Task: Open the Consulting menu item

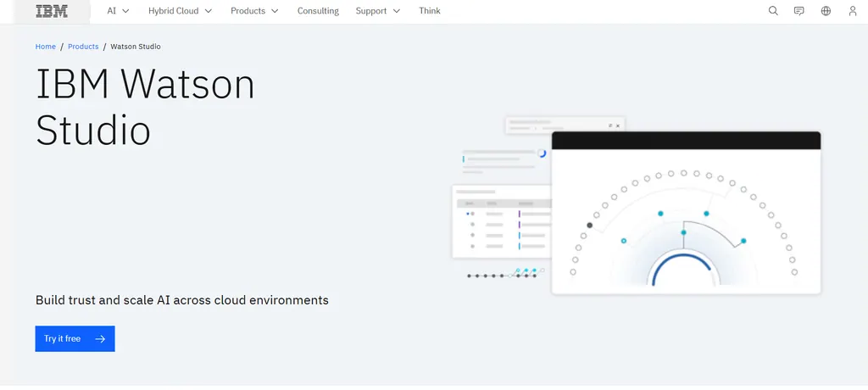Action: pyautogui.click(x=318, y=11)
